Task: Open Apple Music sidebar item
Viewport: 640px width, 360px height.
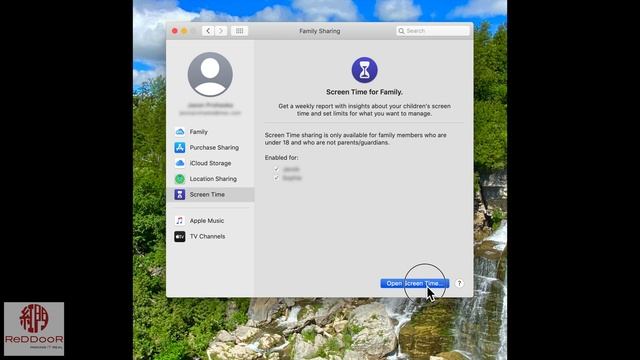Action: [x=211, y=221]
